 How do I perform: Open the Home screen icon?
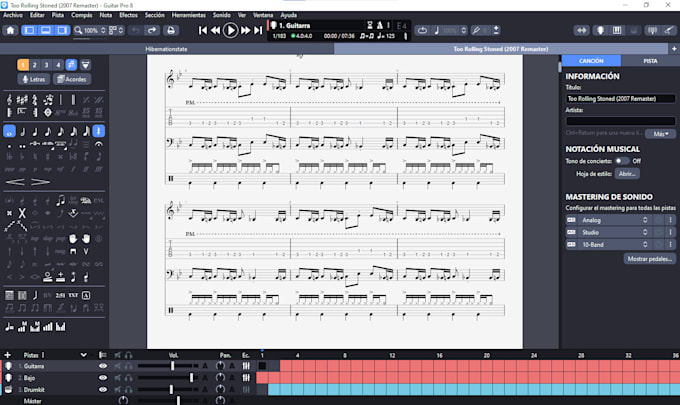10,30
